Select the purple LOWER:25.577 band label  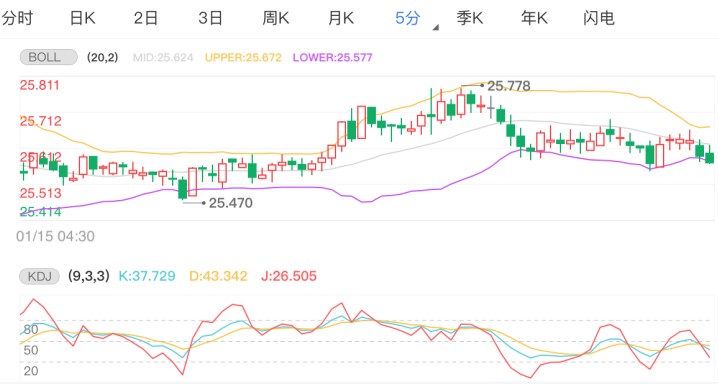click(x=333, y=57)
